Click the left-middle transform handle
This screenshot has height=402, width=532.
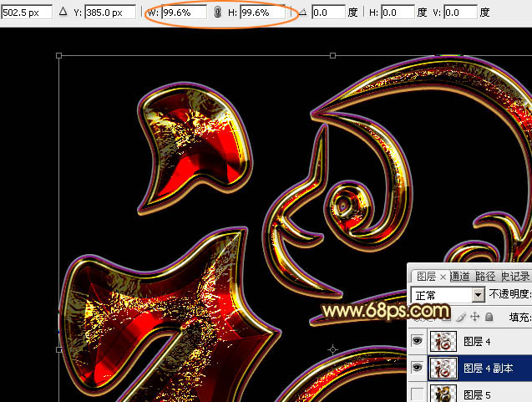point(59,349)
